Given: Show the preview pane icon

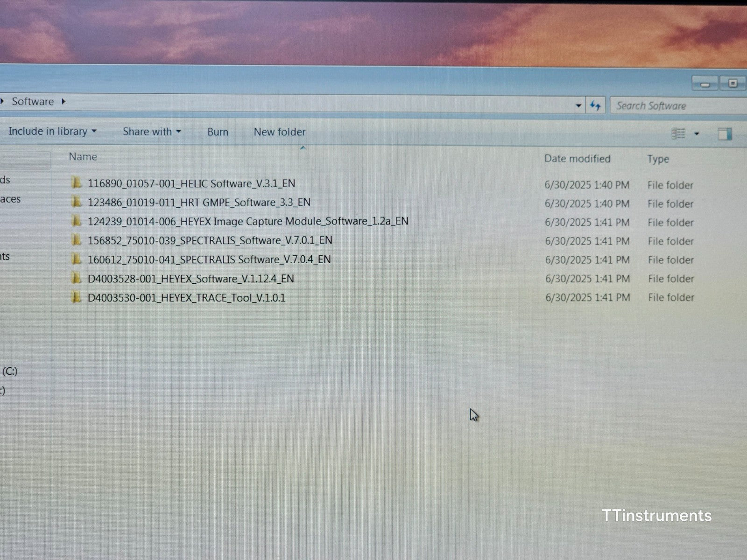Looking at the screenshot, I should [725, 134].
